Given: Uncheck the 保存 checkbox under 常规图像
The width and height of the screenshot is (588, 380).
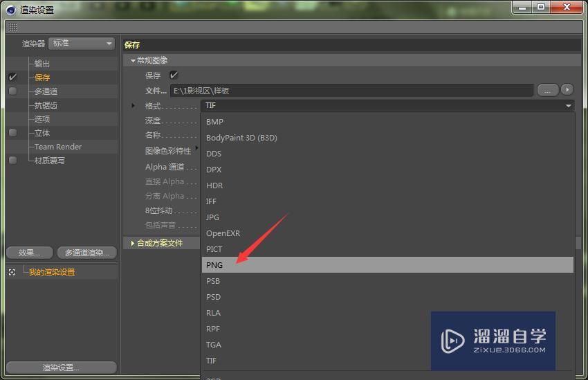Looking at the screenshot, I should 174,75.
